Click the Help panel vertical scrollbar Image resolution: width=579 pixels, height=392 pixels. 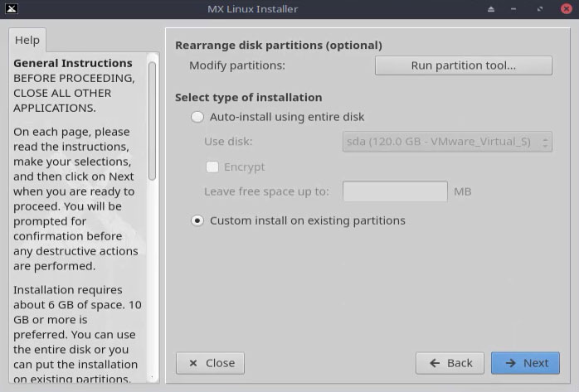(x=152, y=121)
